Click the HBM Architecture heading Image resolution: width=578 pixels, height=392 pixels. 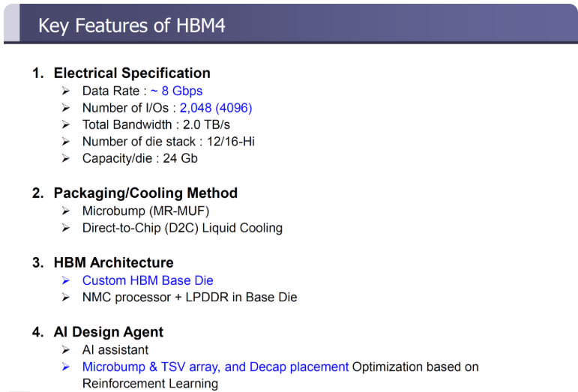pyautogui.click(x=113, y=262)
